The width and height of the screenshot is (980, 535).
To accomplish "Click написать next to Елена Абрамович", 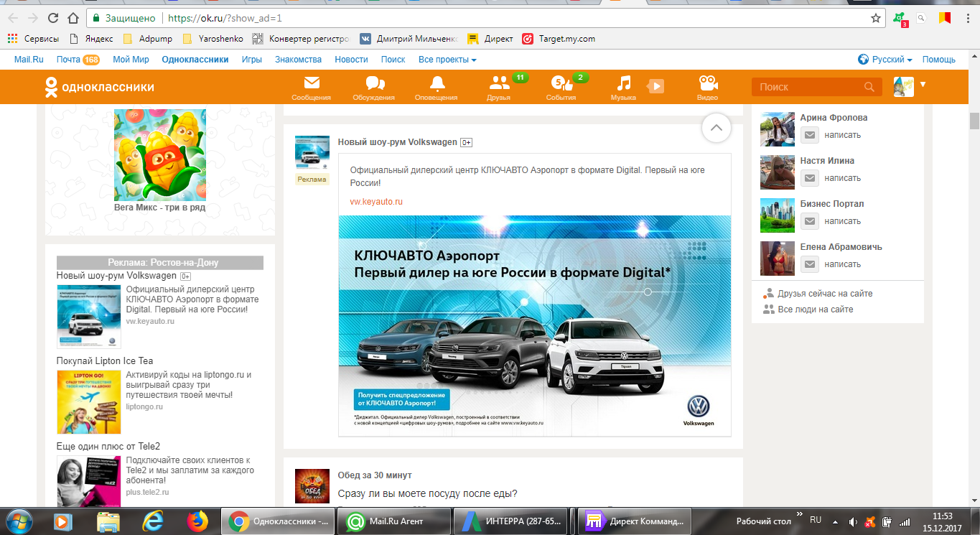I will click(x=842, y=264).
